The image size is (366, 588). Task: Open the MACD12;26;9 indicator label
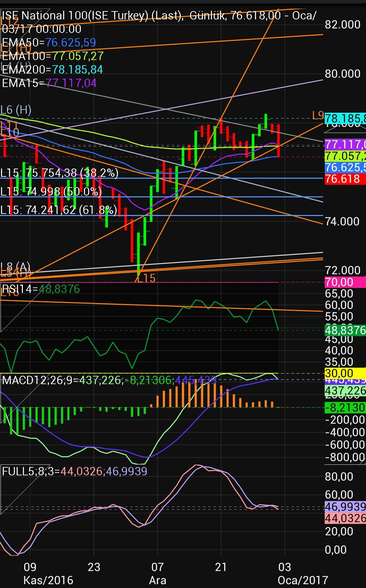[109, 380]
